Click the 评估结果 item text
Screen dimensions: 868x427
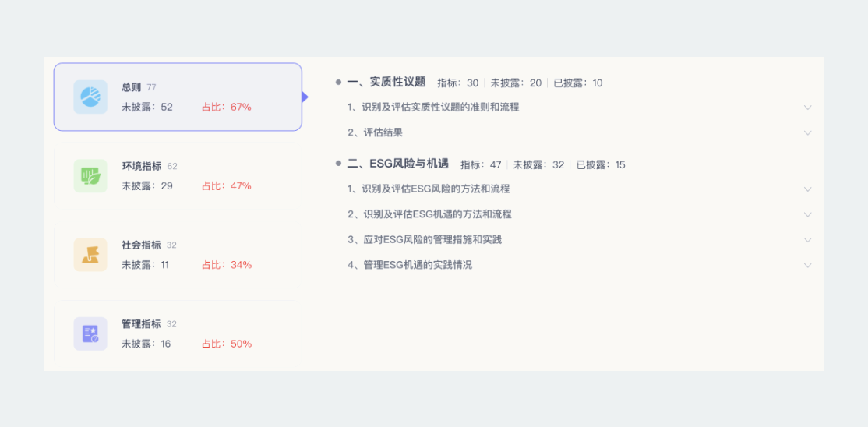pyautogui.click(x=375, y=132)
